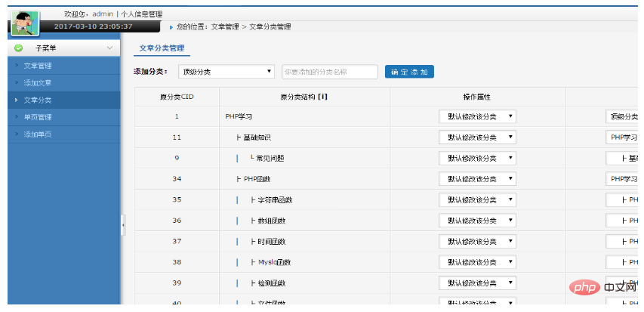Click CID cell 11
This screenshot has width=644, height=312.
point(177,137)
